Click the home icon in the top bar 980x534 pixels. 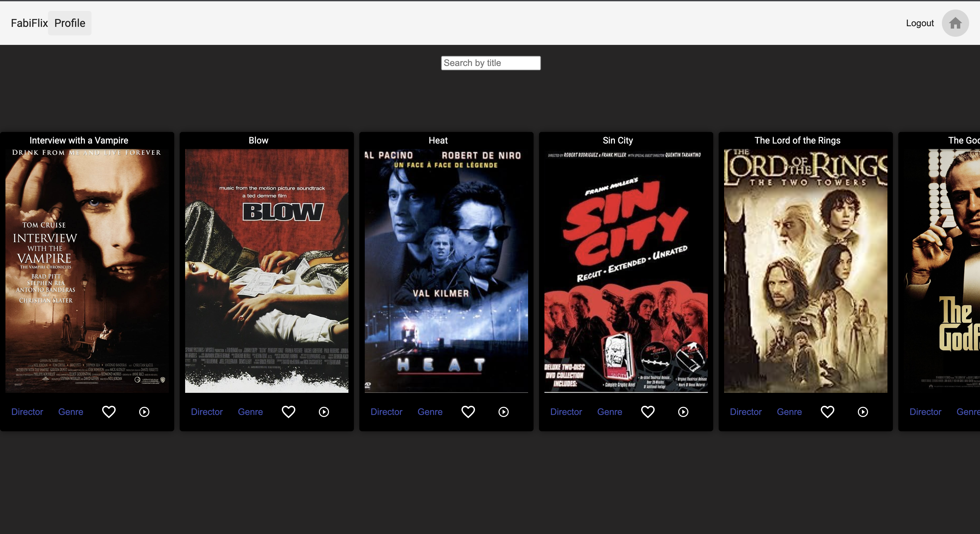[955, 23]
